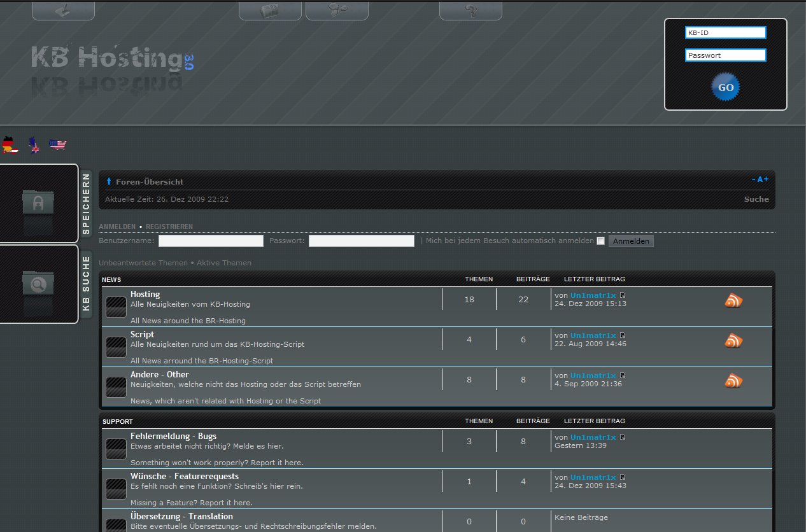Open the RSS feed for Script forum

point(733,341)
